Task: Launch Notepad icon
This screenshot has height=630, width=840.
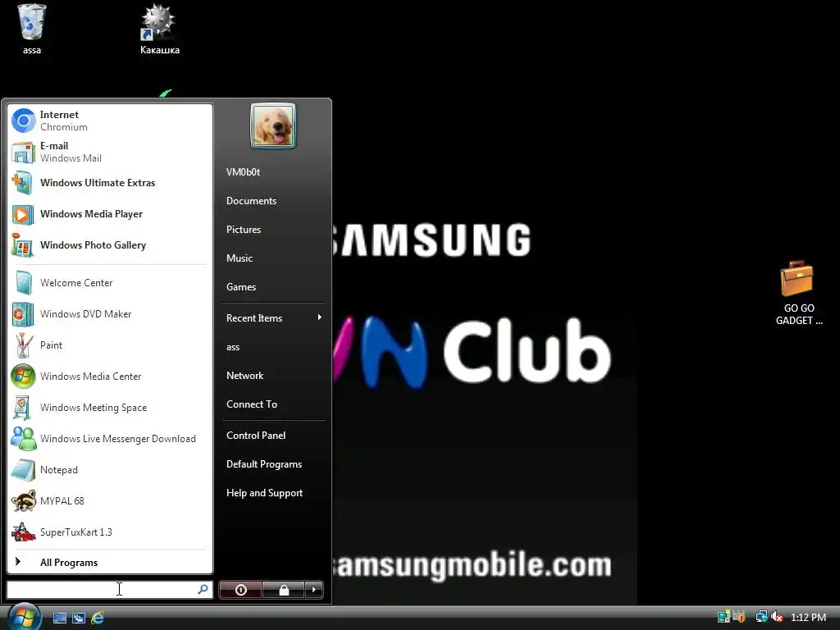Action: [24, 470]
